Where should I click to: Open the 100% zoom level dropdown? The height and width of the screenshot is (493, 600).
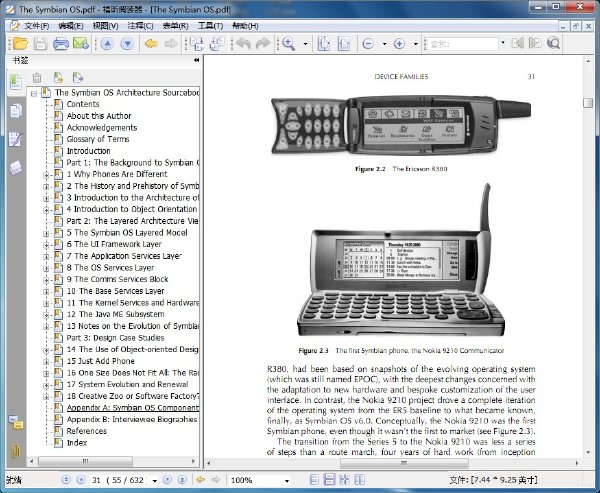pos(287,480)
